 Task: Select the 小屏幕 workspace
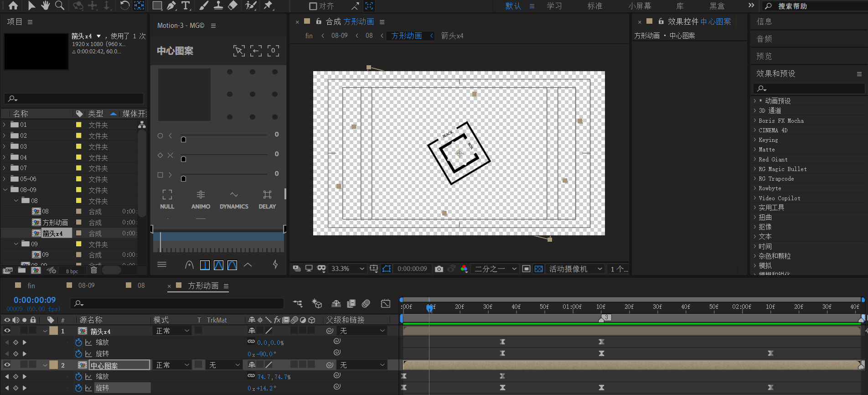[x=640, y=6]
